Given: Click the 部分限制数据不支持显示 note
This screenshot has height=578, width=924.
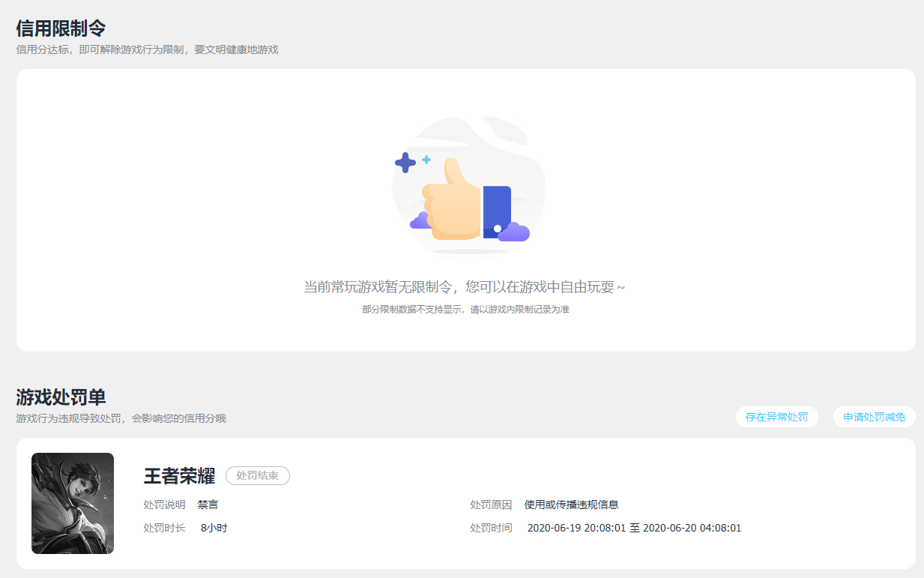Looking at the screenshot, I should [465, 309].
